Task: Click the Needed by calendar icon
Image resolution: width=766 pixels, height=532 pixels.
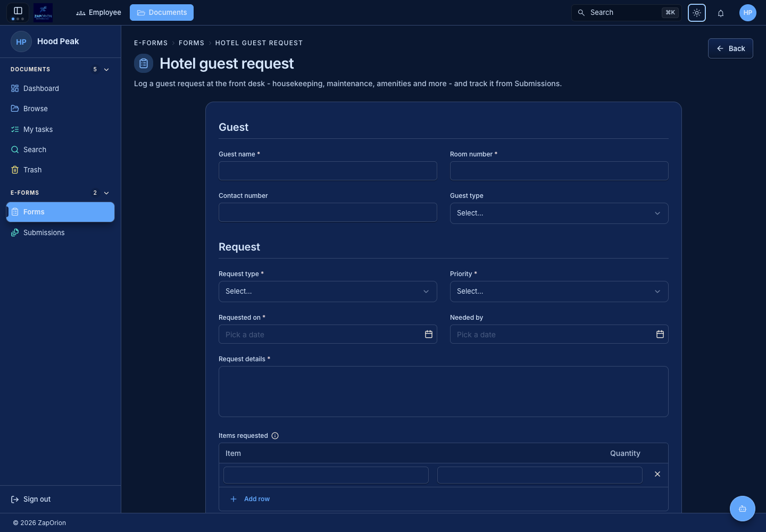Action: [x=660, y=334]
